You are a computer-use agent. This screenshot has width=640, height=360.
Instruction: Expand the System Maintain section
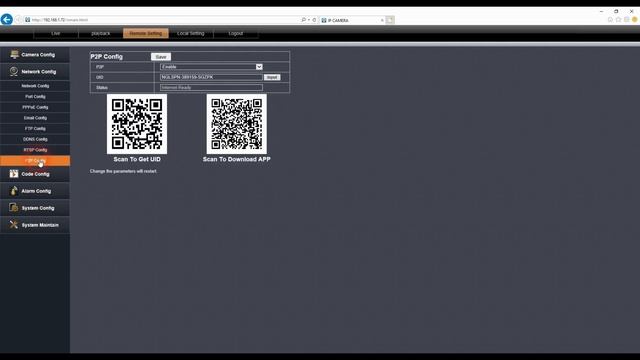click(x=35, y=225)
